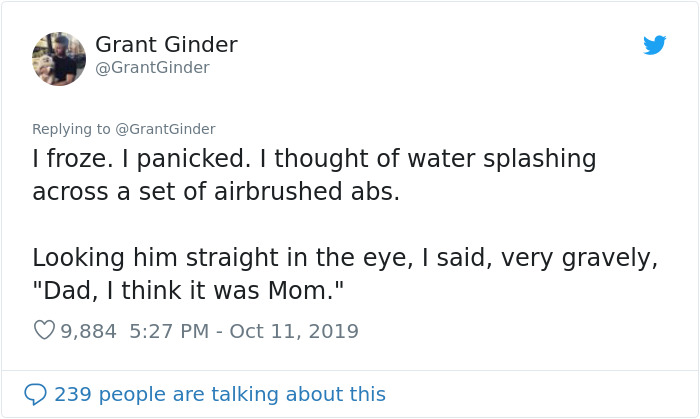
Task: Click the line "across a set of airbrushed abs."
Action: click(x=216, y=192)
